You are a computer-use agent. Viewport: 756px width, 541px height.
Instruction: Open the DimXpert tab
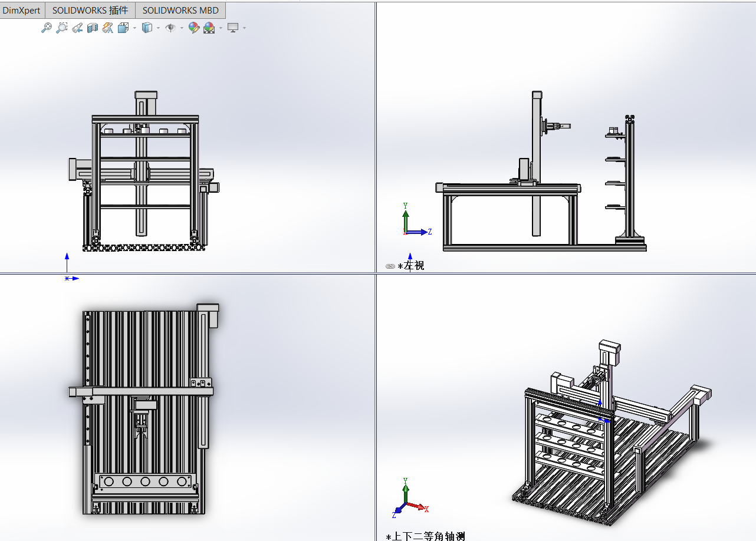[x=22, y=11]
